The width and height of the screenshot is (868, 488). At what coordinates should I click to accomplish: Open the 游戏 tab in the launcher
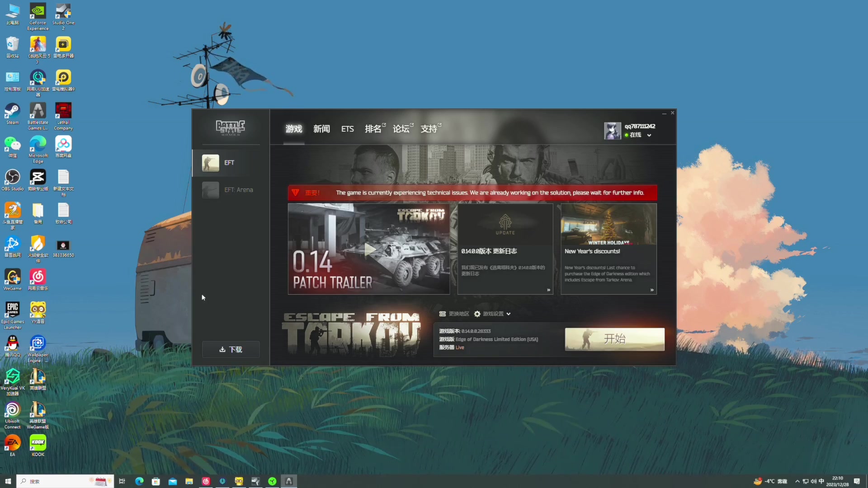(x=294, y=129)
